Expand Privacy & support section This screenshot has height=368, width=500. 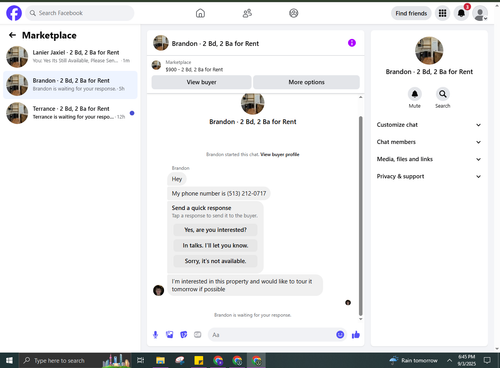(429, 176)
